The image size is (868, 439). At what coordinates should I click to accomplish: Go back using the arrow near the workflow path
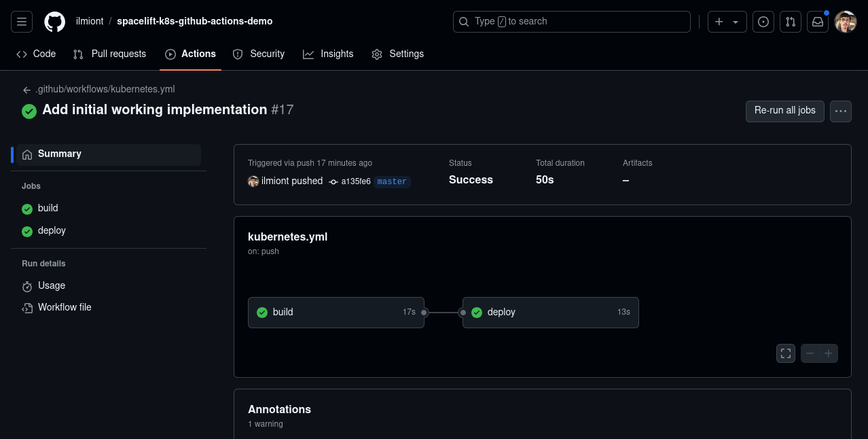coord(26,89)
